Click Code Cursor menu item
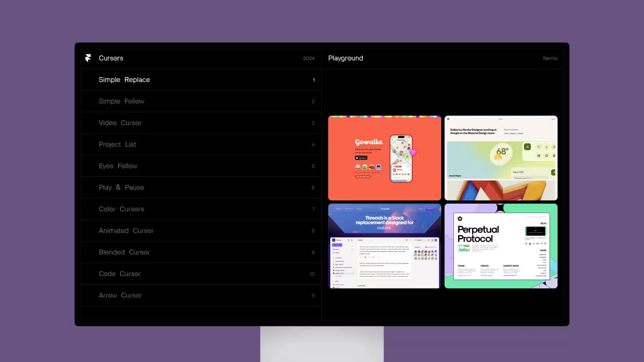This screenshot has width=644, height=362. pyautogui.click(x=119, y=274)
